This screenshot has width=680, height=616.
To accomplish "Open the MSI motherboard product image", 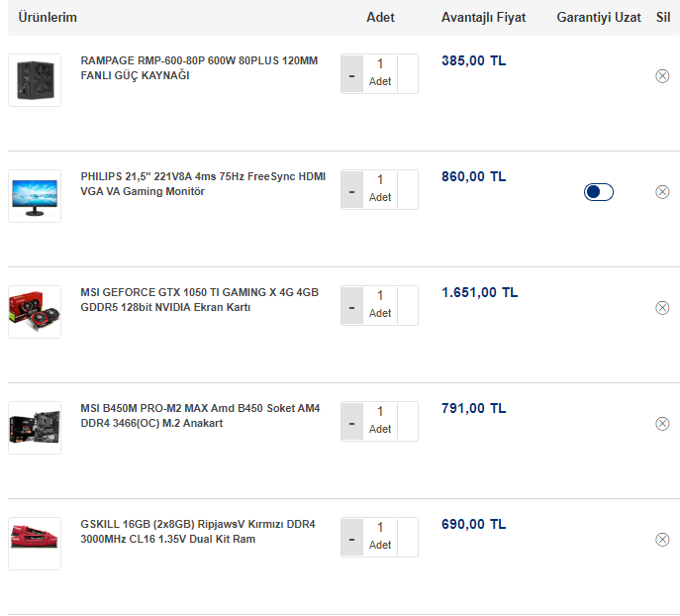I will [35, 428].
